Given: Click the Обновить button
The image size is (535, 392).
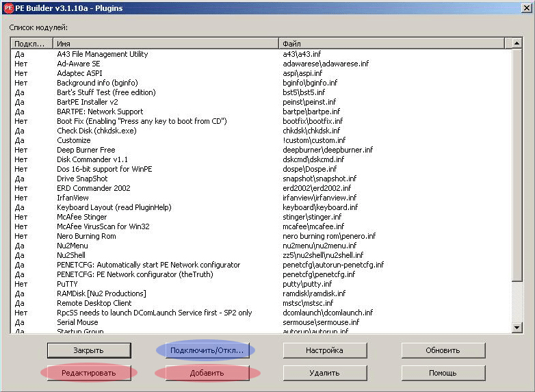Looking at the screenshot, I should click(443, 350).
